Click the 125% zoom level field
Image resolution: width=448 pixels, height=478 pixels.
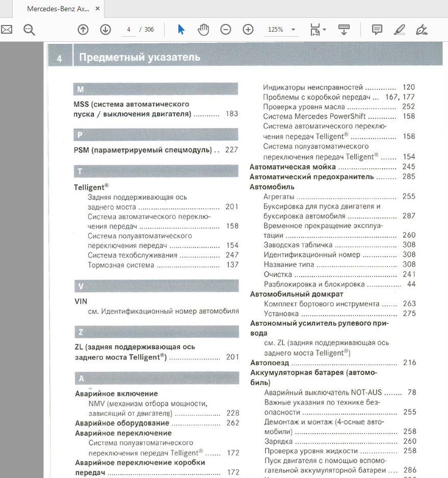(x=276, y=30)
